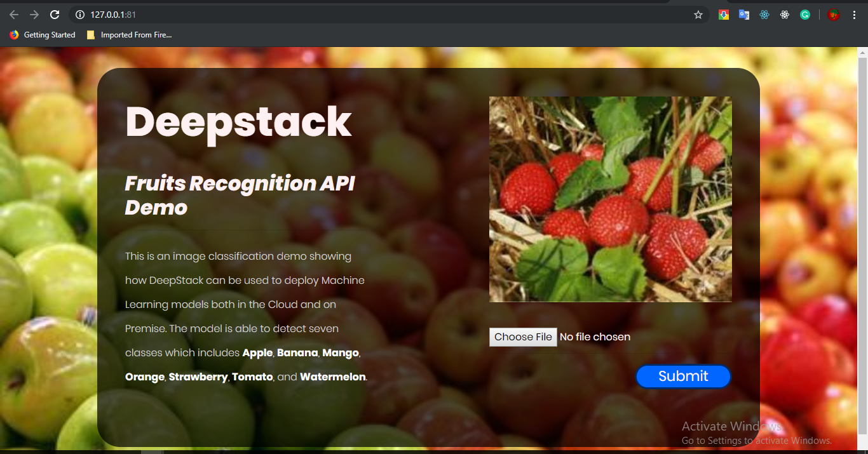Click the bold word Banana

(297, 352)
